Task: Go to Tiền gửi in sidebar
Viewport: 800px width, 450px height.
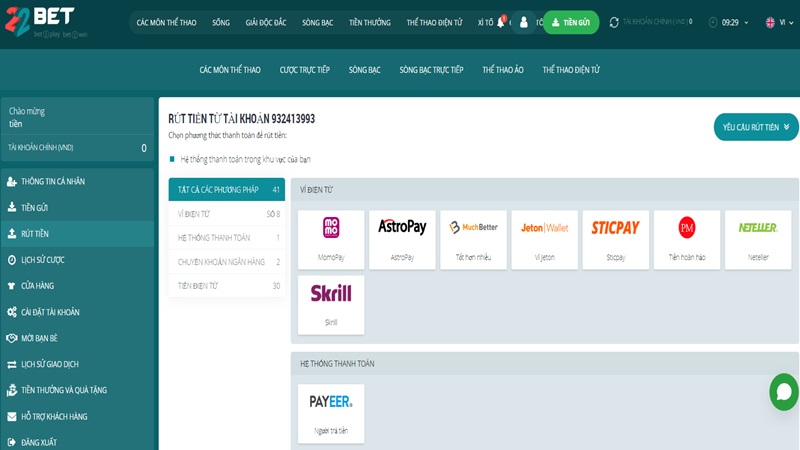Action: [77, 208]
